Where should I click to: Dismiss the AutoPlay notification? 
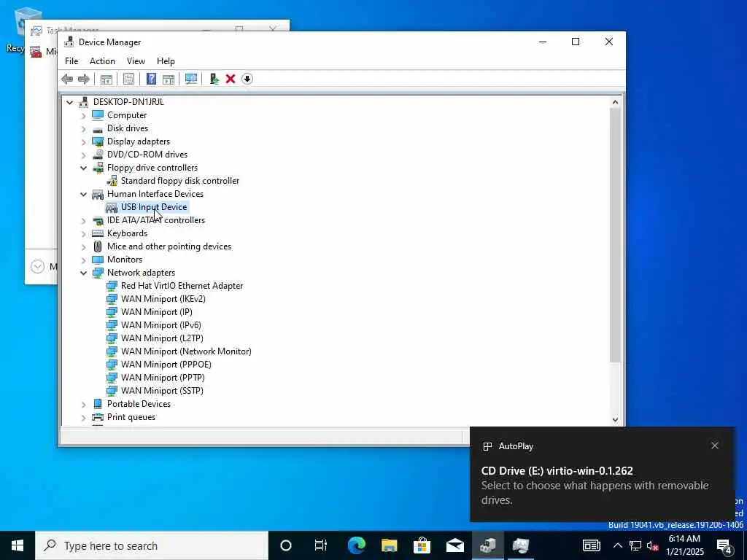[715, 446]
